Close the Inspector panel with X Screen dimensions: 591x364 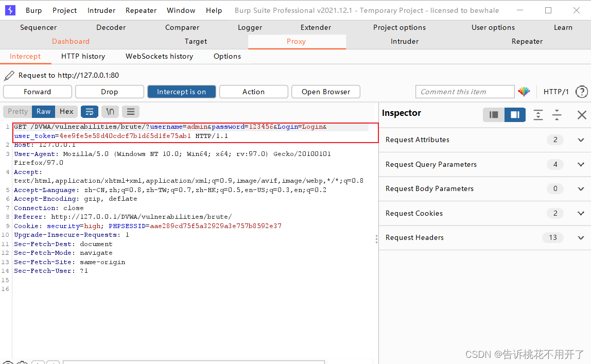point(582,114)
